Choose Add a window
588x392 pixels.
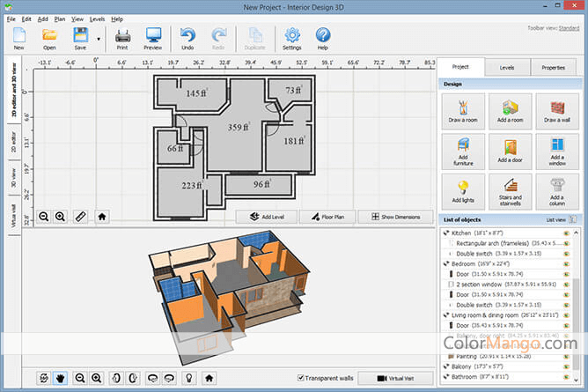[x=557, y=152]
